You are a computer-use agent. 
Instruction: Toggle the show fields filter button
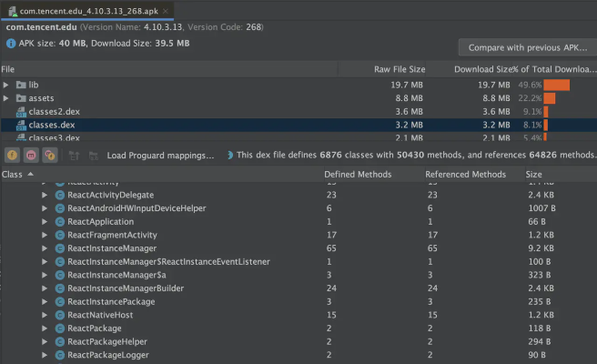click(14, 156)
